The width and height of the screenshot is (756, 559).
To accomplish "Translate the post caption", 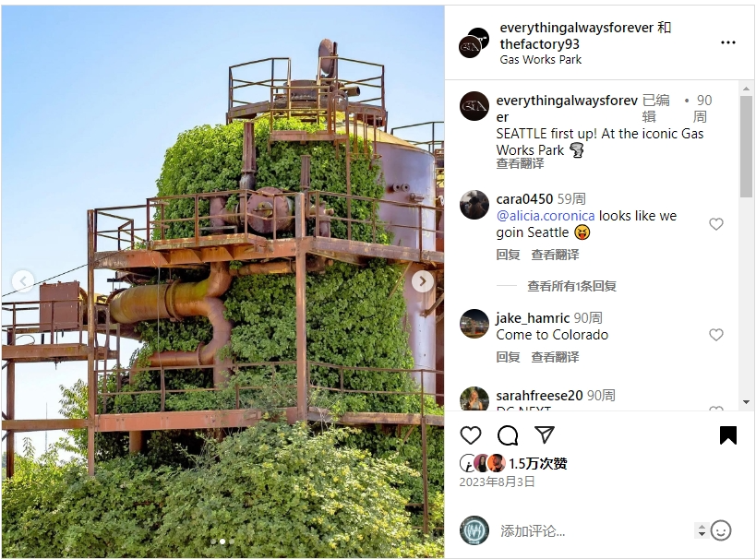I will coord(520,164).
